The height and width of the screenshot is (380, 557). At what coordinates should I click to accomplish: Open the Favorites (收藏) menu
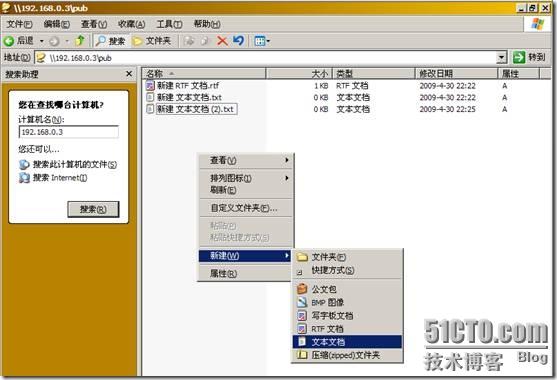click(x=131, y=24)
